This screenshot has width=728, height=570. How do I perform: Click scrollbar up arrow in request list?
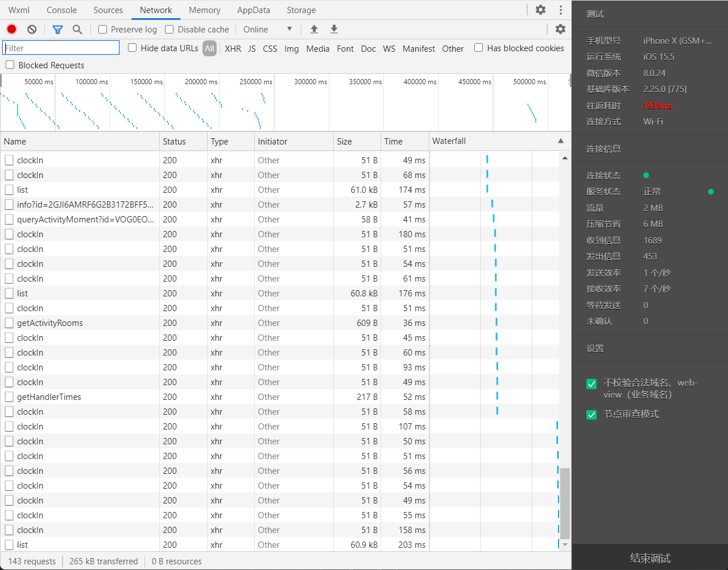point(565,158)
